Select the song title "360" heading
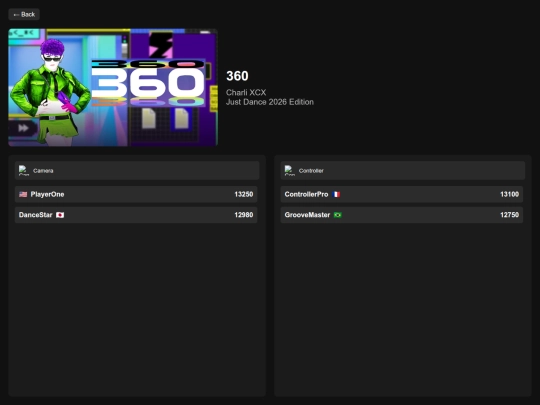The image size is (540, 405). [x=237, y=76]
